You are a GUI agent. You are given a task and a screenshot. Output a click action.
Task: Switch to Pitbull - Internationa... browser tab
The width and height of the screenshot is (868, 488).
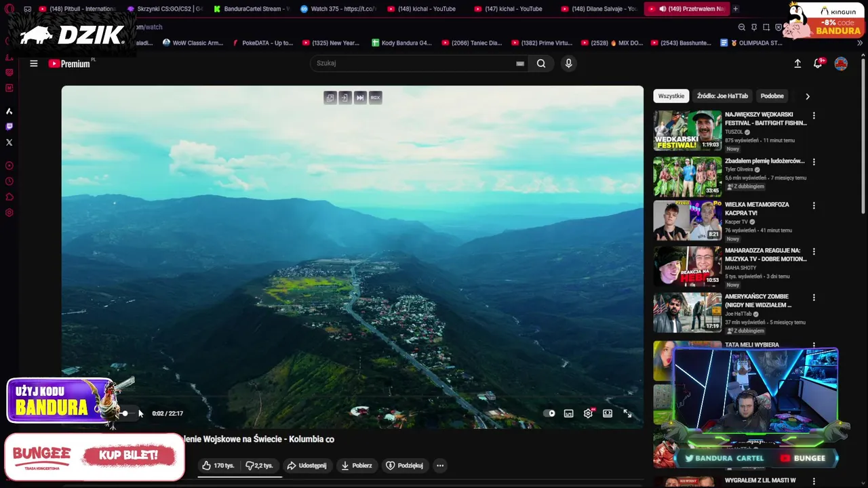77,9
